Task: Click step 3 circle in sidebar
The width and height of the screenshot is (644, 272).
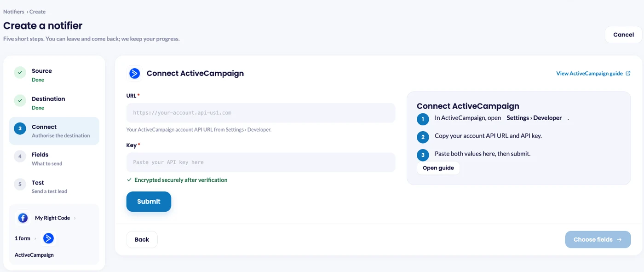Action: (20, 128)
